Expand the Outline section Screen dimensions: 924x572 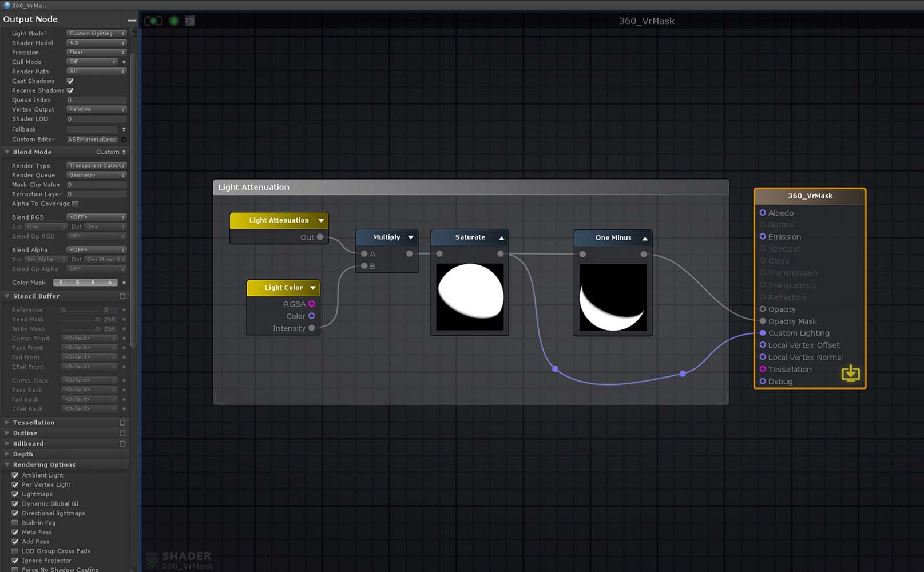pyautogui.click(x=7, y=433)
